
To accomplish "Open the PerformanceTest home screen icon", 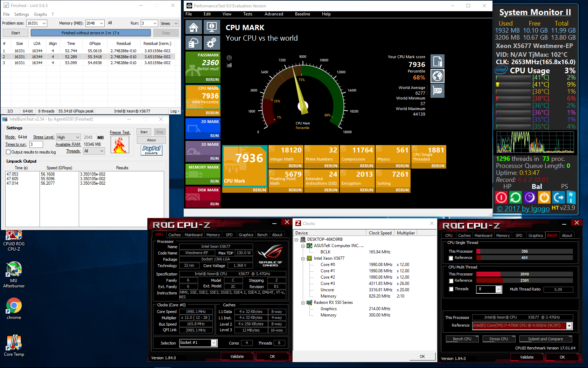I will pos(194,27).
